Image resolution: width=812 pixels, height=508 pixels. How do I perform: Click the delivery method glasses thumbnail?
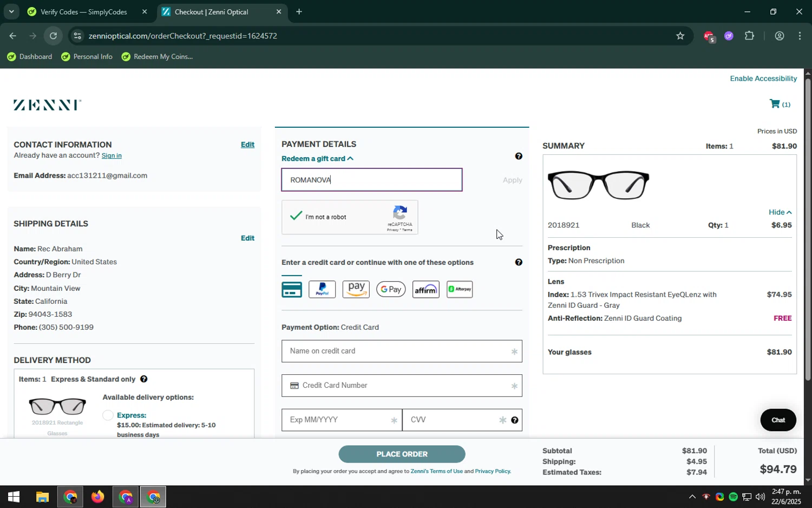click(57, 406)
